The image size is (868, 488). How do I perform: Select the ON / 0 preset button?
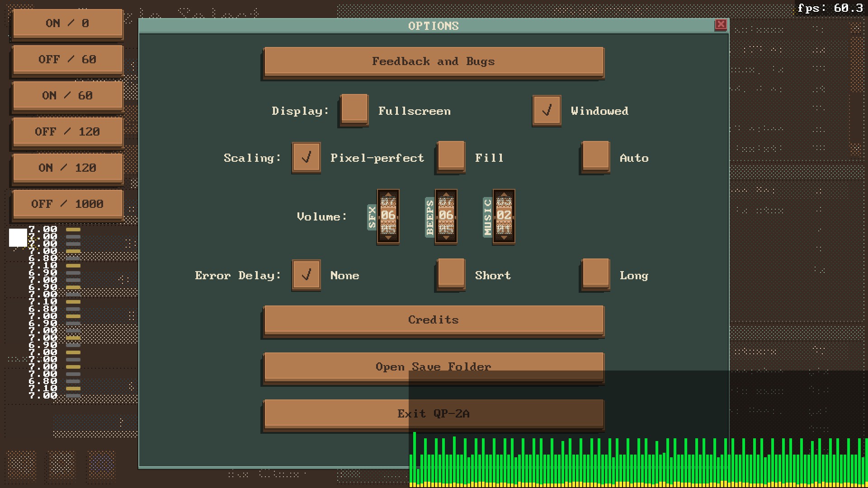coord(67,23)
